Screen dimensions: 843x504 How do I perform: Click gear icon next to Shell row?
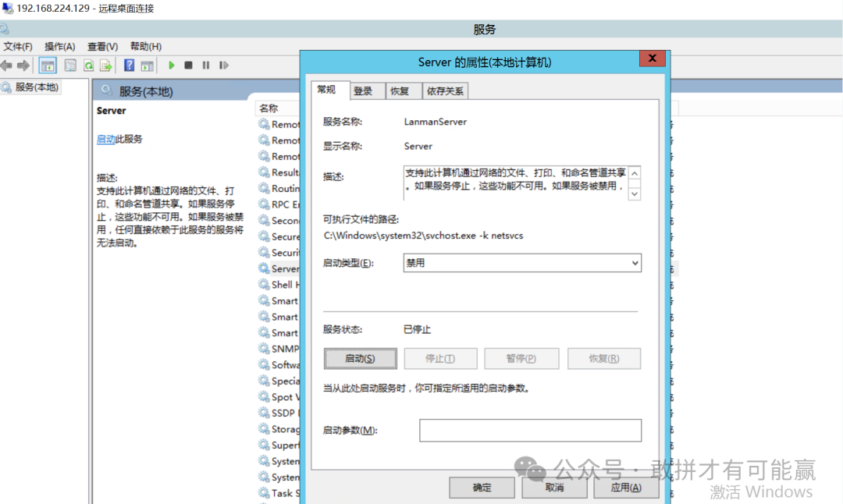264,284
